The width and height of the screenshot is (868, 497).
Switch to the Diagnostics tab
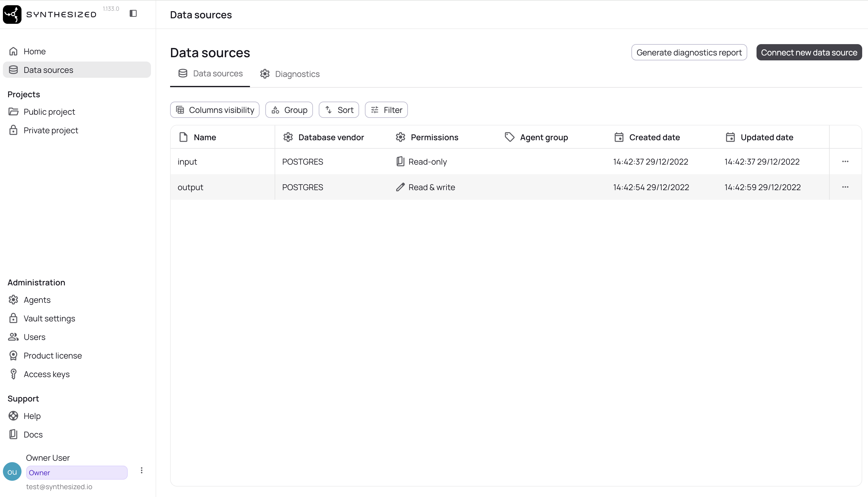coord(289,74)
